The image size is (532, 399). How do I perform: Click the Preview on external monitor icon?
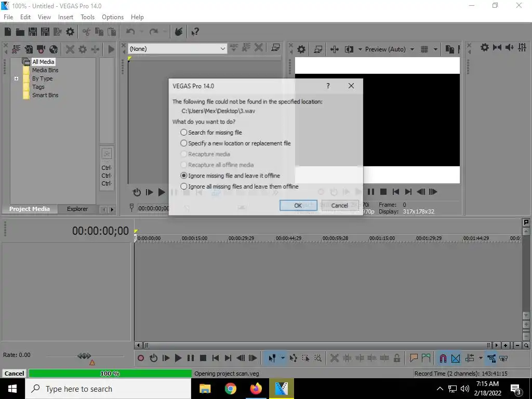click(318, 49)
